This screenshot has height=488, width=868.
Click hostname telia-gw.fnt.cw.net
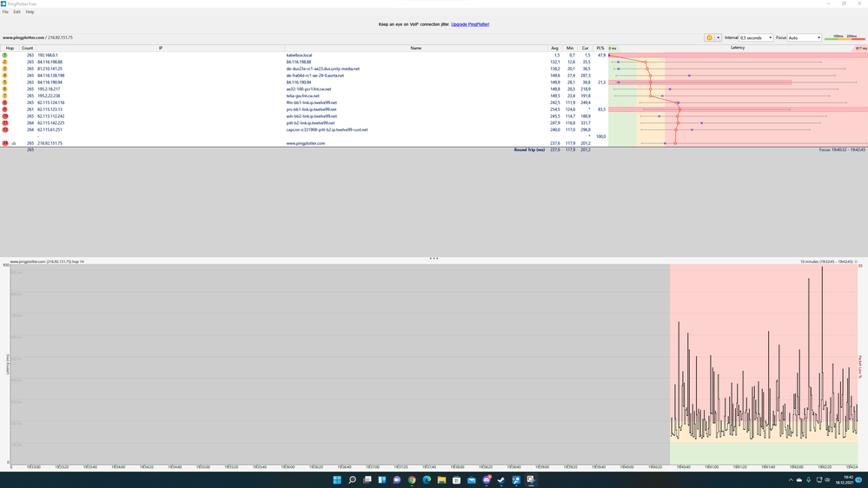coord(303,96)
